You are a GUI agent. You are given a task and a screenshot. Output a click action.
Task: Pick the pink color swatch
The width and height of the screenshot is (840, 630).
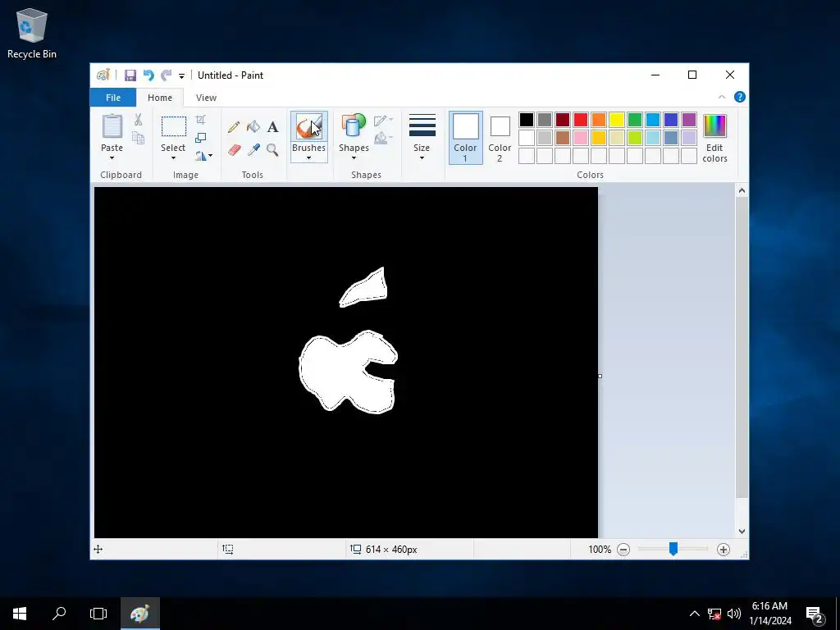click(x=581, y=138)
